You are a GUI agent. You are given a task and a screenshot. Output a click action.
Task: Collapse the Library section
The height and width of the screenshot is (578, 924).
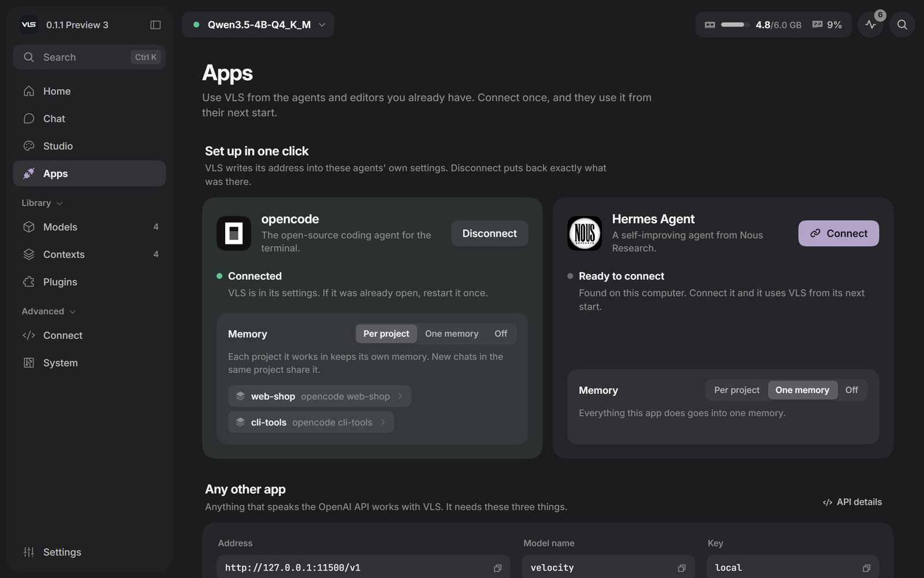[42, 203]
